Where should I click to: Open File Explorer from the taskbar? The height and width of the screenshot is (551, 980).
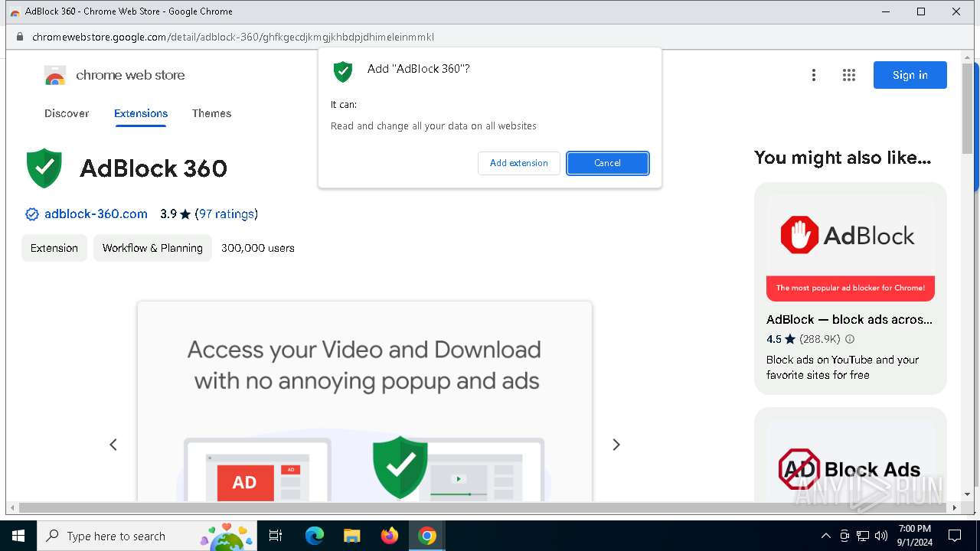pos(352,536)
